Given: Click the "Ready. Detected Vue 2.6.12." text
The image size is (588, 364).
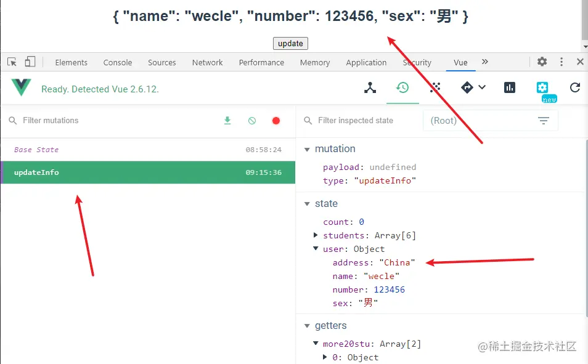Looking at the screenshot, I should tap(100, 89).
